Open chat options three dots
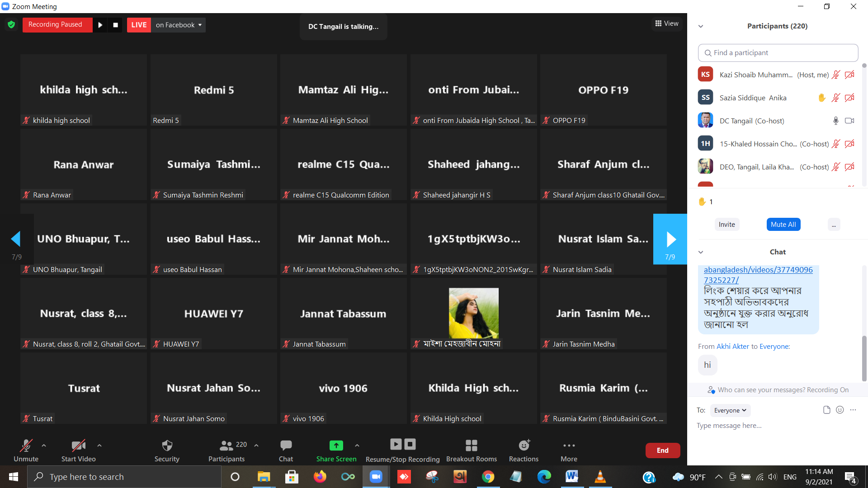Screen dimensions: 868x488 pos(853,410)
